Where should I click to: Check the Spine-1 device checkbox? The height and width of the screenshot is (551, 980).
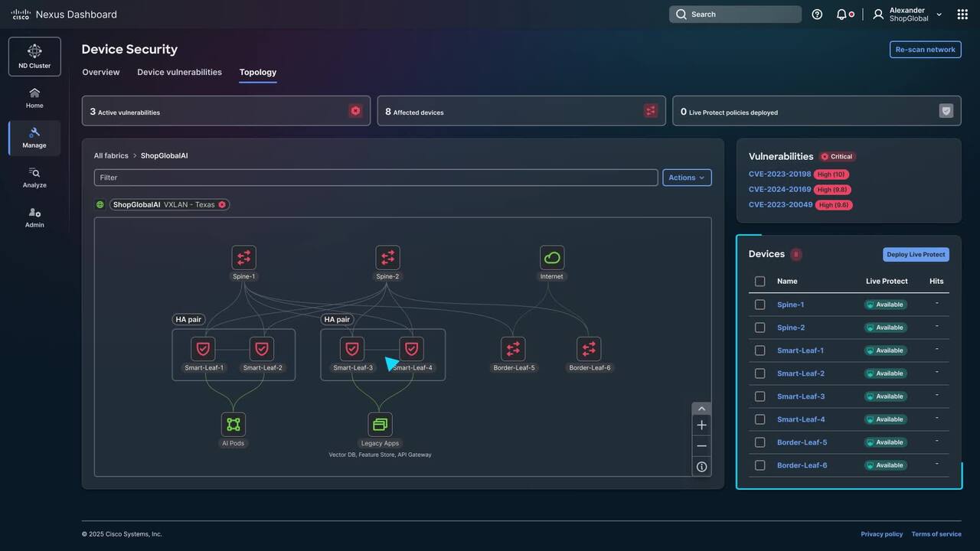[759, 305]
